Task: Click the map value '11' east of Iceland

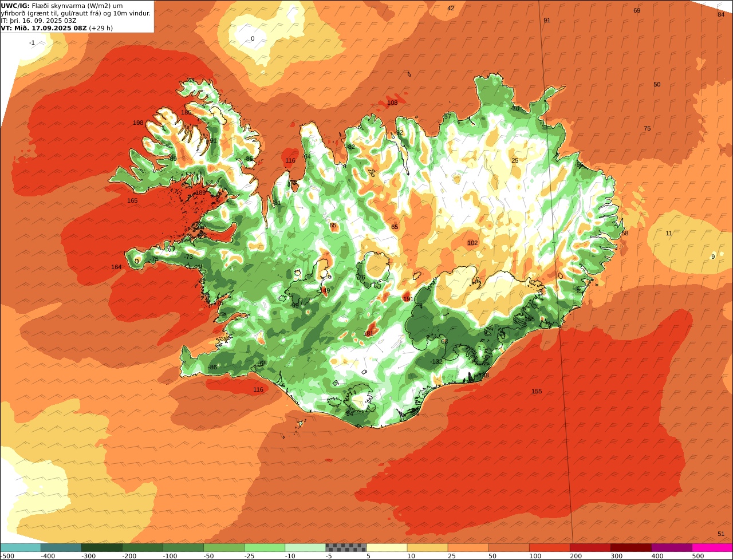Action: point(669,234)
